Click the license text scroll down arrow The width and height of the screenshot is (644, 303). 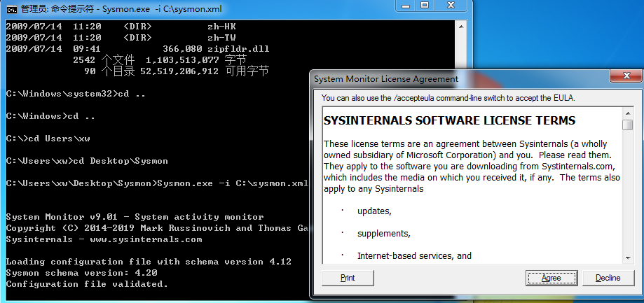tap(628, 258)
